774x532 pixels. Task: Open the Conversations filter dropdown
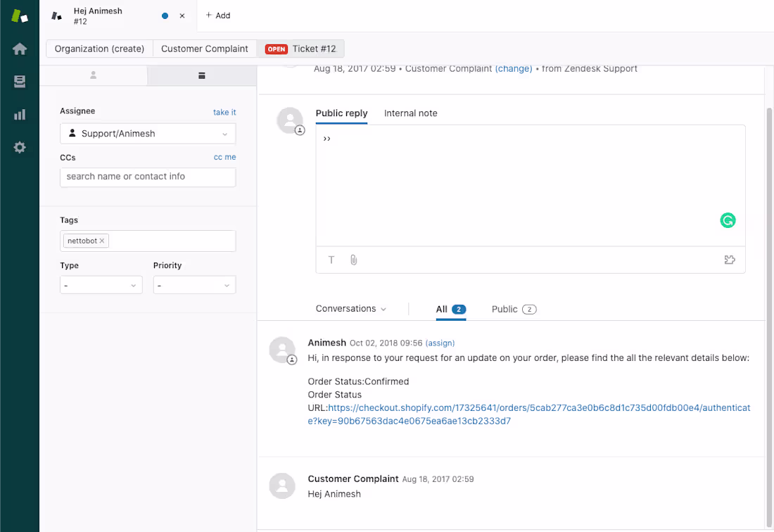click(351, 308)
